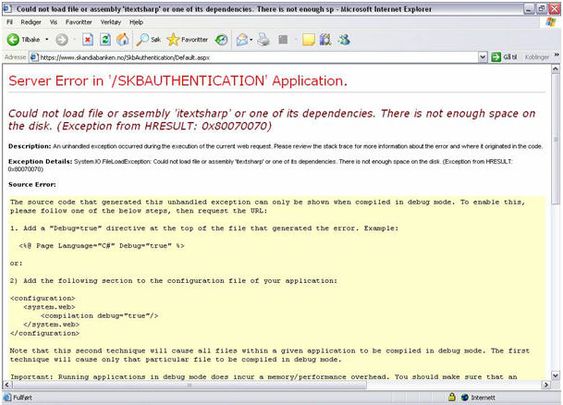Expand the Tilbake history dropdown arrow
The height and width of the screenshot is (405, 563).
(x=47, y=39)
